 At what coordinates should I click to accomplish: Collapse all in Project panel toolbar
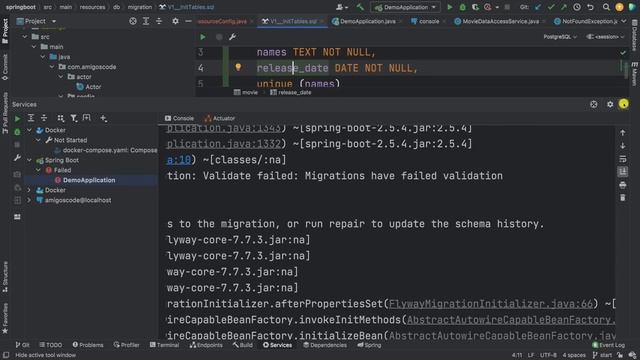click(x=159, y=21)
